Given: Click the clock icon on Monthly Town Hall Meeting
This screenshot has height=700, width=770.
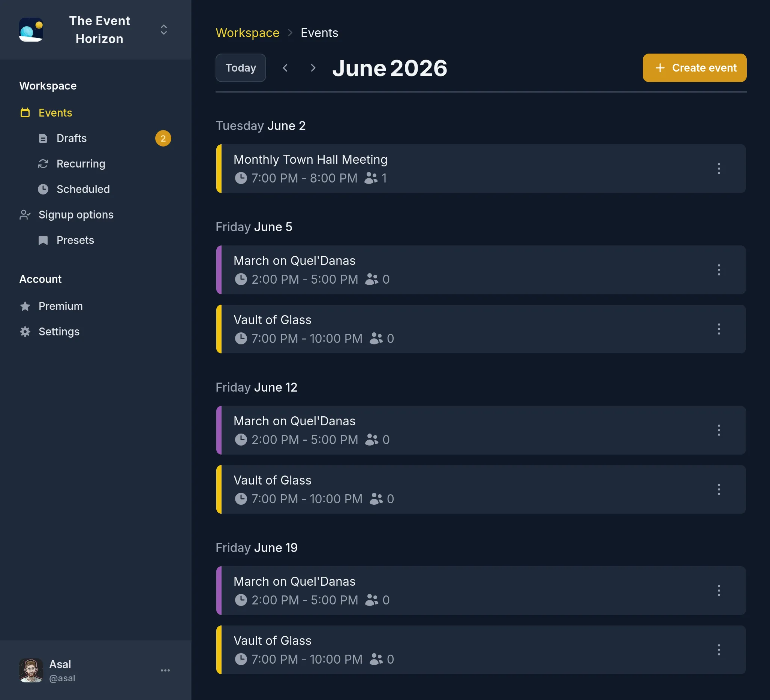Looking at the screenshot, I should pos(241,178).
